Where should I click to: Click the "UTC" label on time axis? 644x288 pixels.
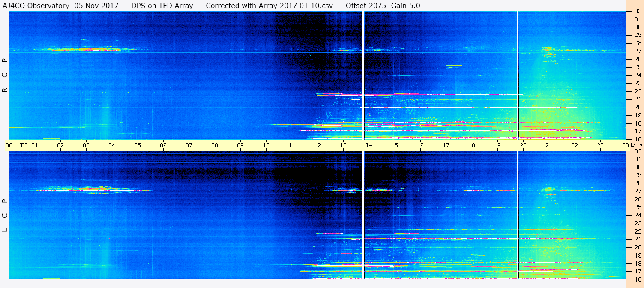tap(21, 145)
